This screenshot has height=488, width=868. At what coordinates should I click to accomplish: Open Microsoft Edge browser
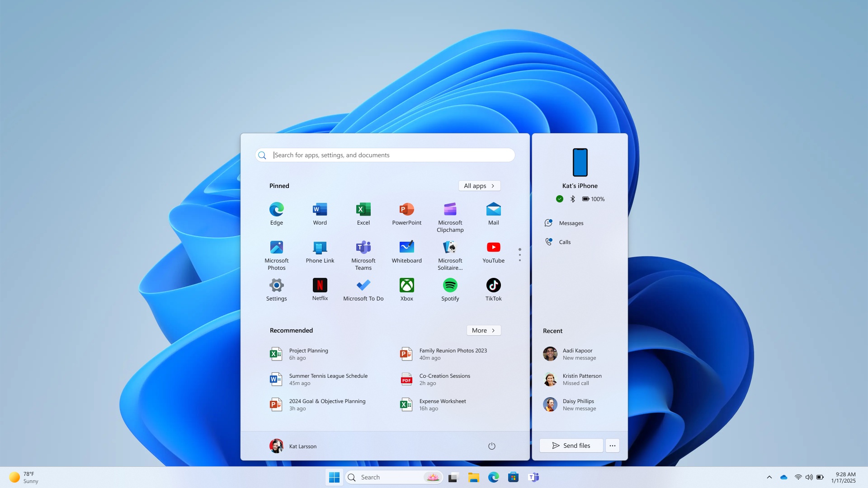coord(276,209)
